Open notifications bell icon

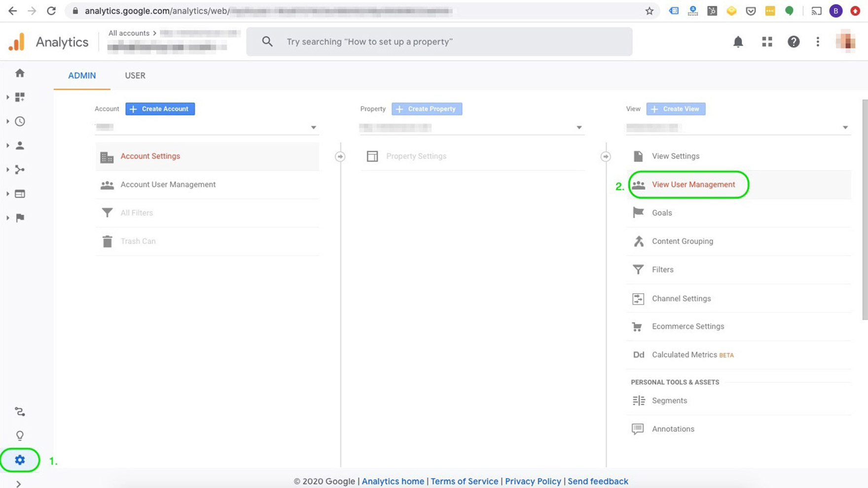coord(738,42)
